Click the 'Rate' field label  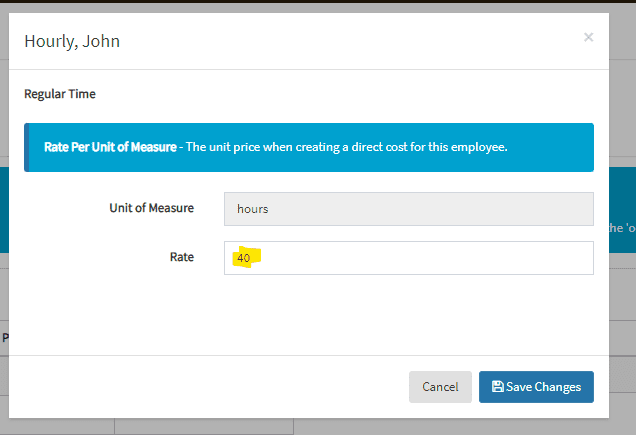coord(180,257)
